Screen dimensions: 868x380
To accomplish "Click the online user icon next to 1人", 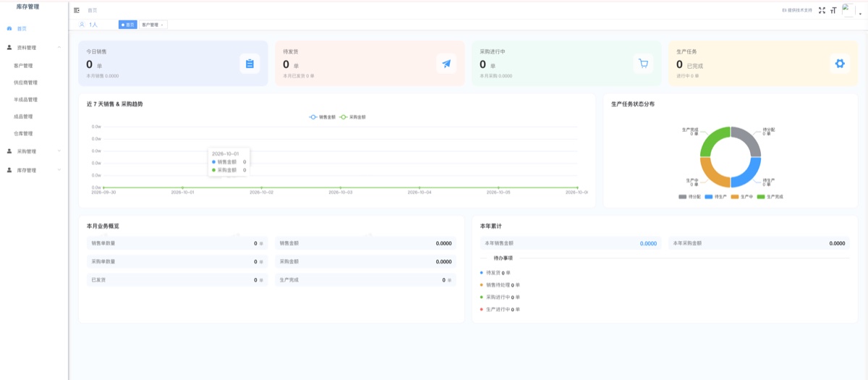I will click(x=82, y=25).
